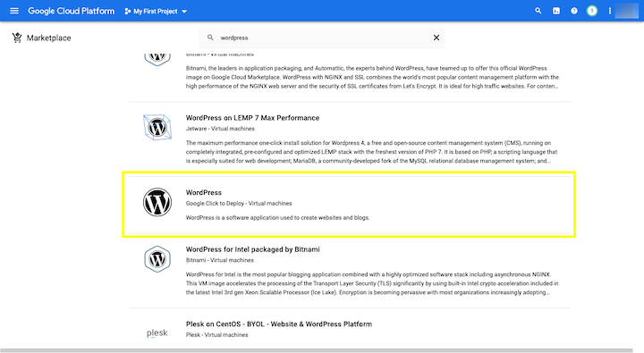Open the hamburger navigation menu
Image resolution: width=644 pixels, height=353 pixels.
(x=14, y=11)
